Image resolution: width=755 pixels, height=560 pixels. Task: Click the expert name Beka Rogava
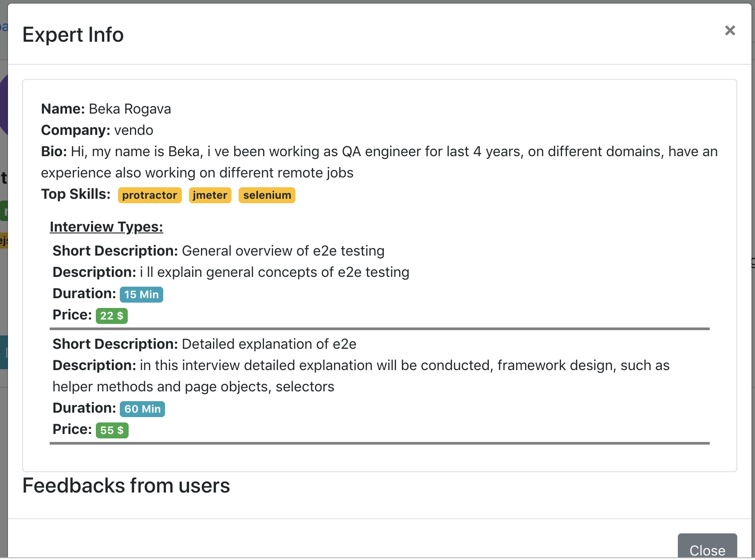130,109
